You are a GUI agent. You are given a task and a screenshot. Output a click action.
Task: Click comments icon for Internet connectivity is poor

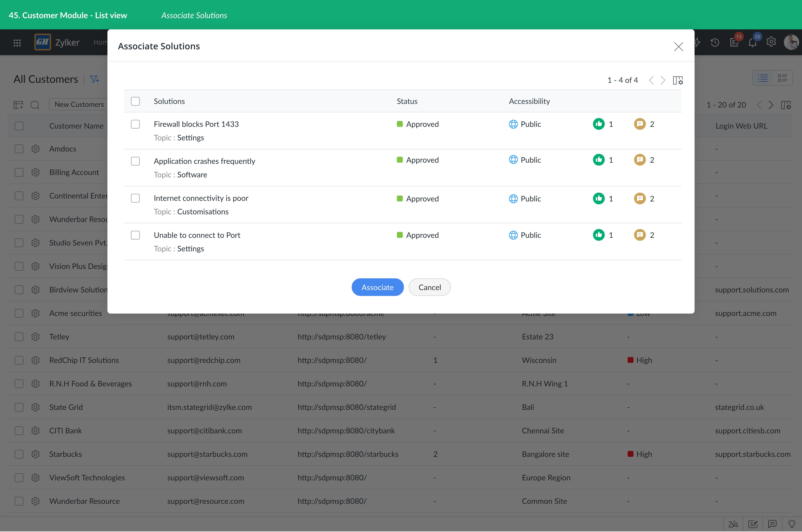pyautogui.click(x=640, y=198)
